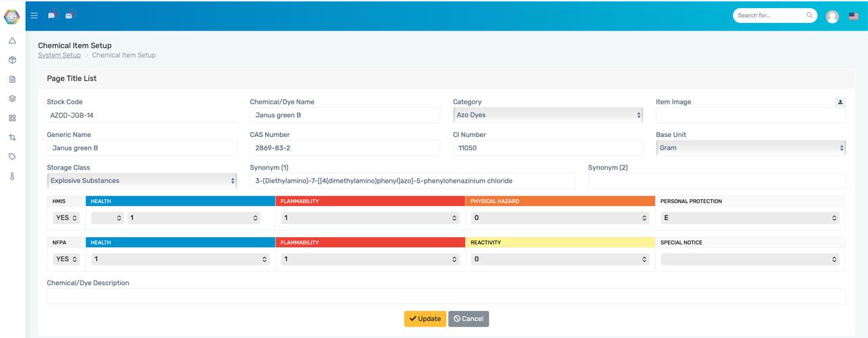Click the US flag language selector
The height and width of the screenshot is (338, 868).
[854, 16]
